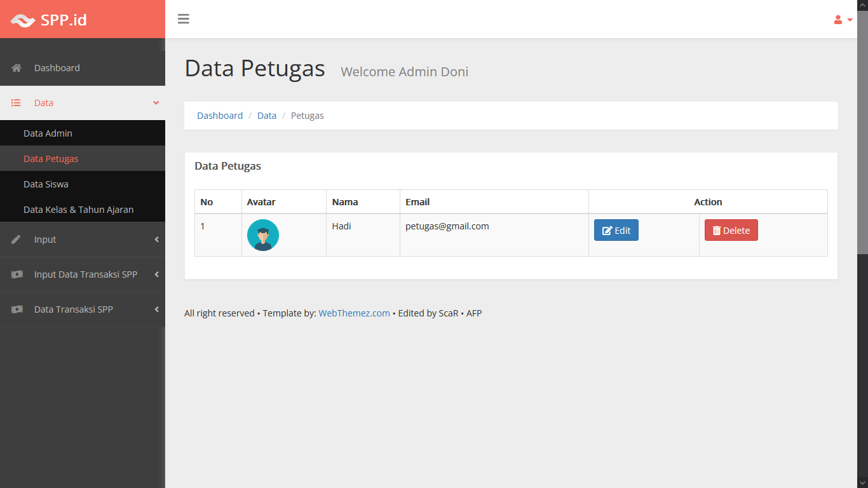Click Hadi's avatar image
868x488 pixels.
[263, 235]
